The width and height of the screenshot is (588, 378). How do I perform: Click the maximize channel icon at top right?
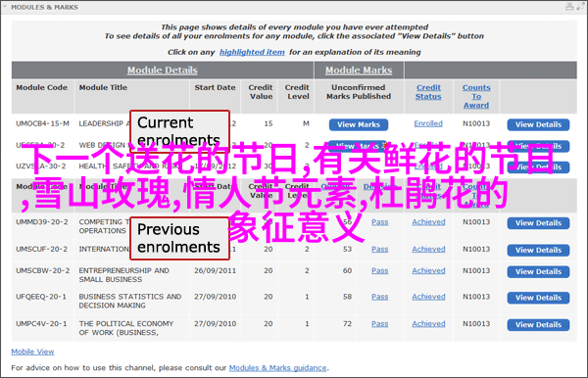(581, 7)
